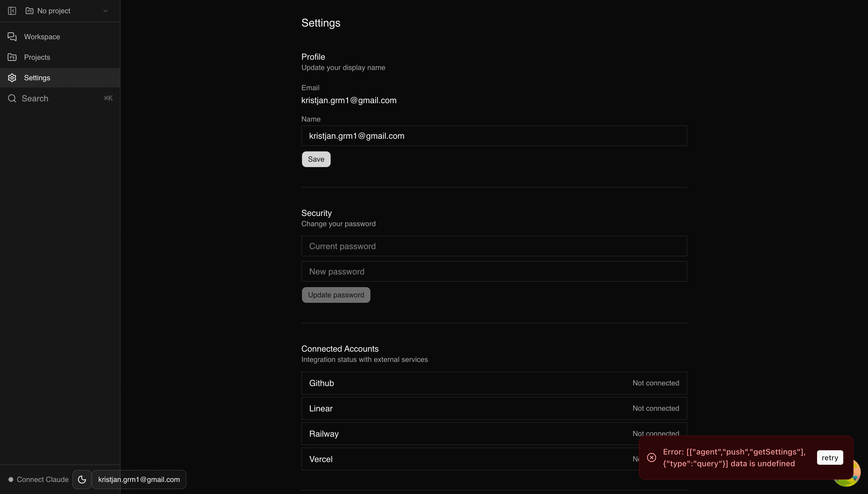Click the Search magnifier icon
This screenshot has height=494, width=868.
click(x=12, y=98)
